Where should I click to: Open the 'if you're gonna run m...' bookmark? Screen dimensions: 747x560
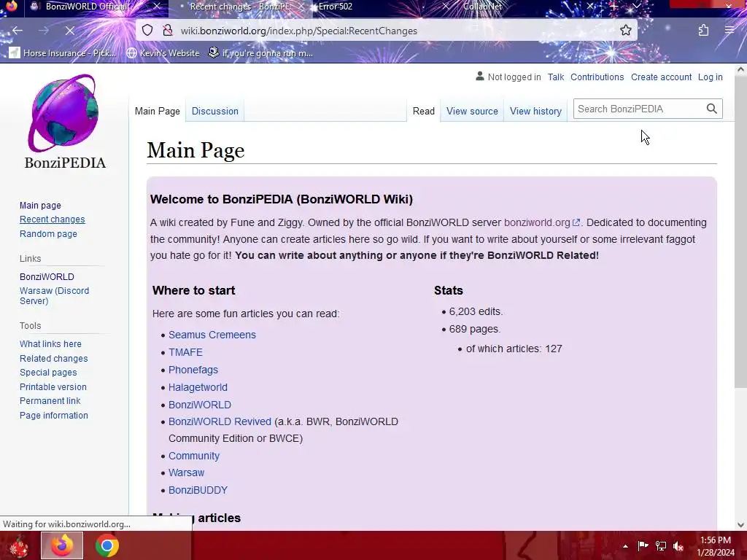coord(260,52)
